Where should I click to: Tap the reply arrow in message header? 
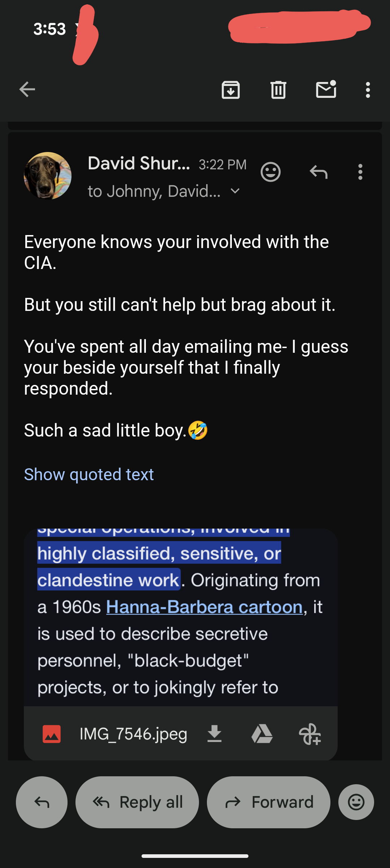(x=318, y=172)
